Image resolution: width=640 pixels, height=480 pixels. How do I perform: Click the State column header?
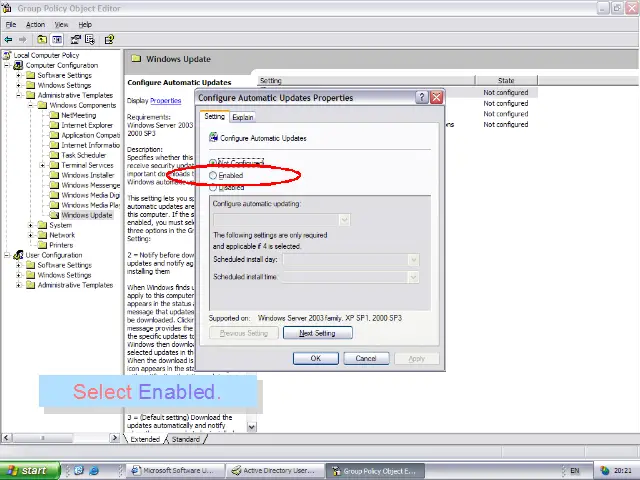pos(506,80)
